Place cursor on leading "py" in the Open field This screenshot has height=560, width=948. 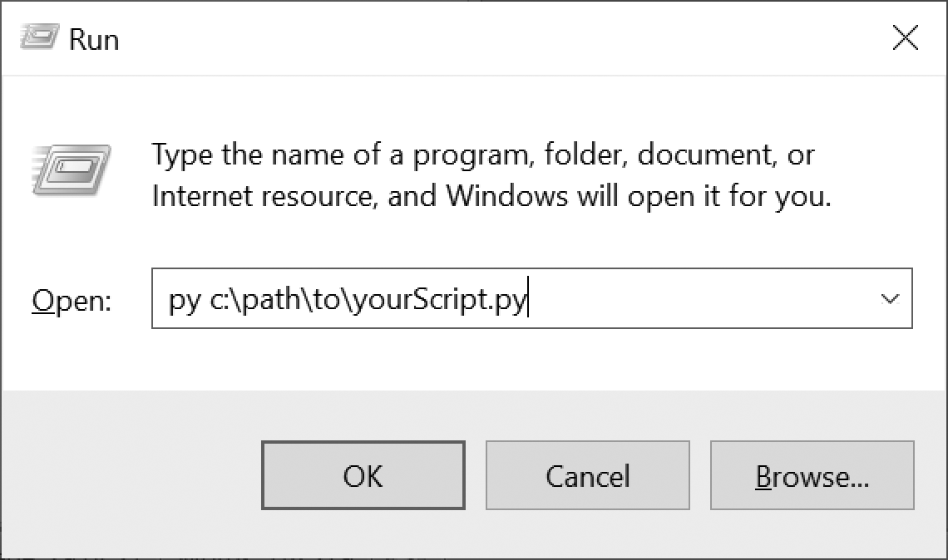[185, 300]
